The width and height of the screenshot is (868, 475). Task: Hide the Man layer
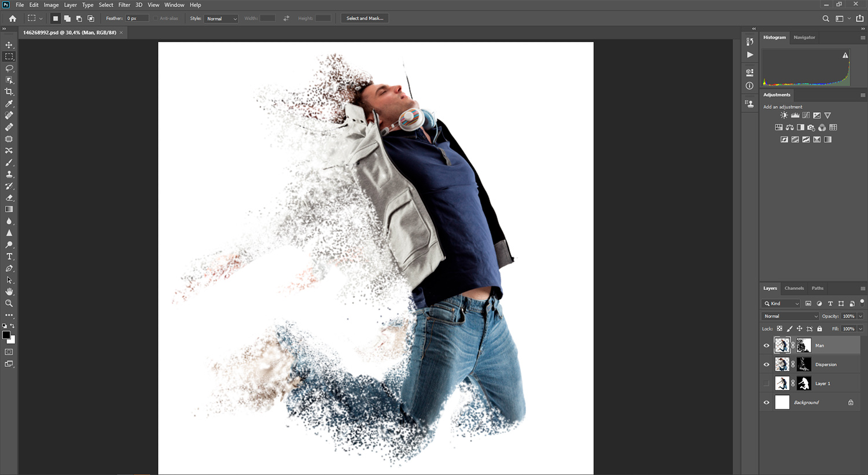(x=766, y=345)
